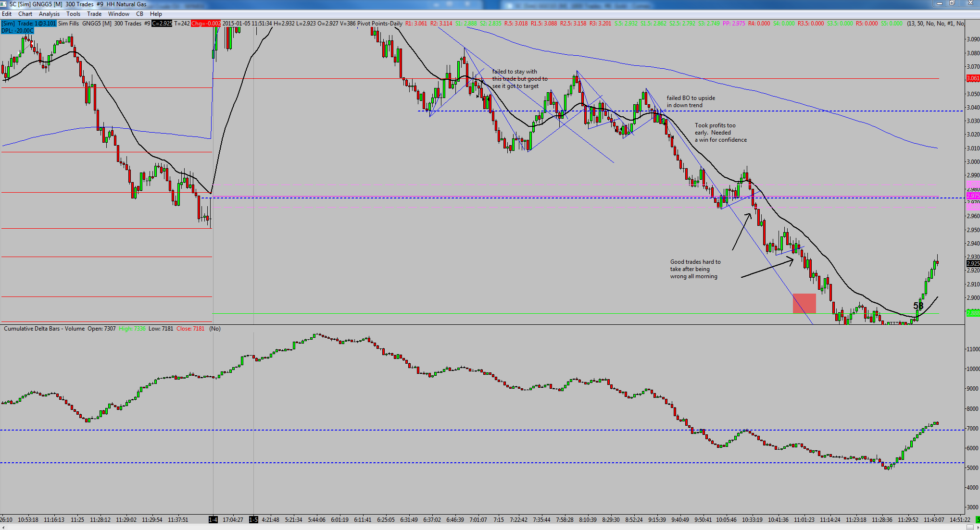Image resolution: width=980 pixels, height=530 pixels.
Task: Click the delta 'Open: 7307' value
Action: click(101, 329)
